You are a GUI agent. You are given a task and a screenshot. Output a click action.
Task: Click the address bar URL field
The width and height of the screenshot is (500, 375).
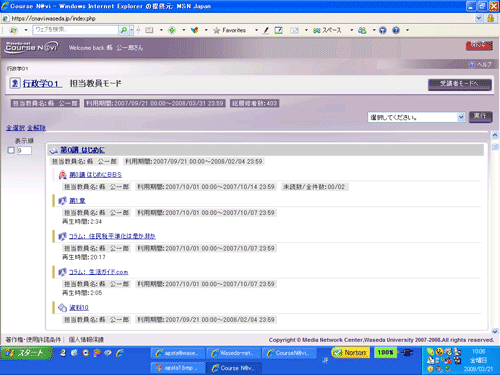(x=238, y=18)
